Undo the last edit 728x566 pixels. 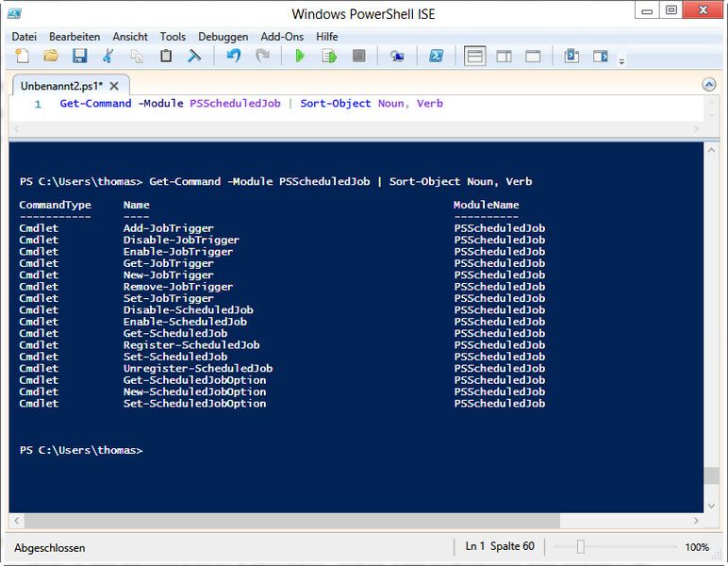point(234,57)
